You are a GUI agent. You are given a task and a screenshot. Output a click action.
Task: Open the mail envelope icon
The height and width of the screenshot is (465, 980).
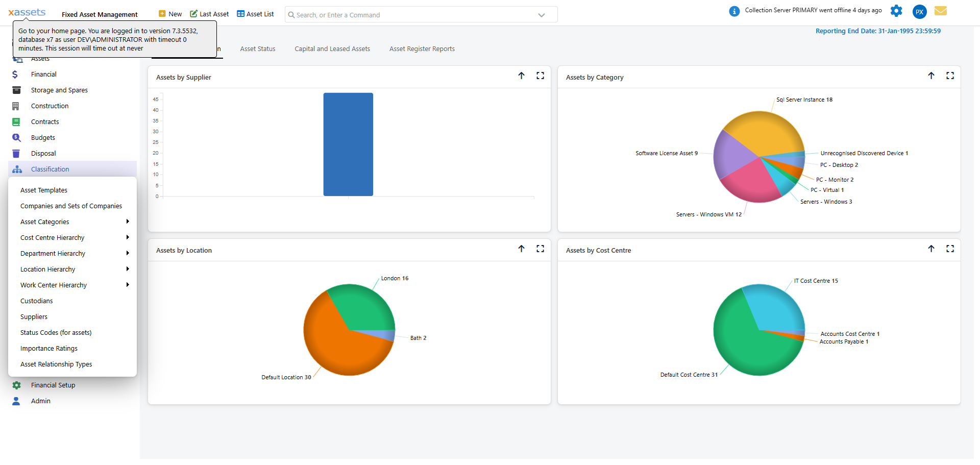pyautogui.click(x=941, y=11)
